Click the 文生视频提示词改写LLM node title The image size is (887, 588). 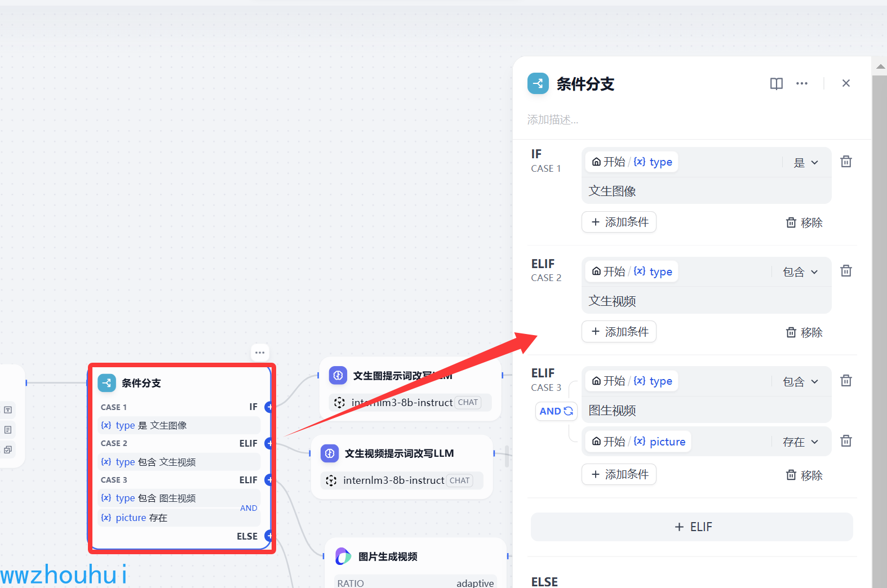point(399,453)
